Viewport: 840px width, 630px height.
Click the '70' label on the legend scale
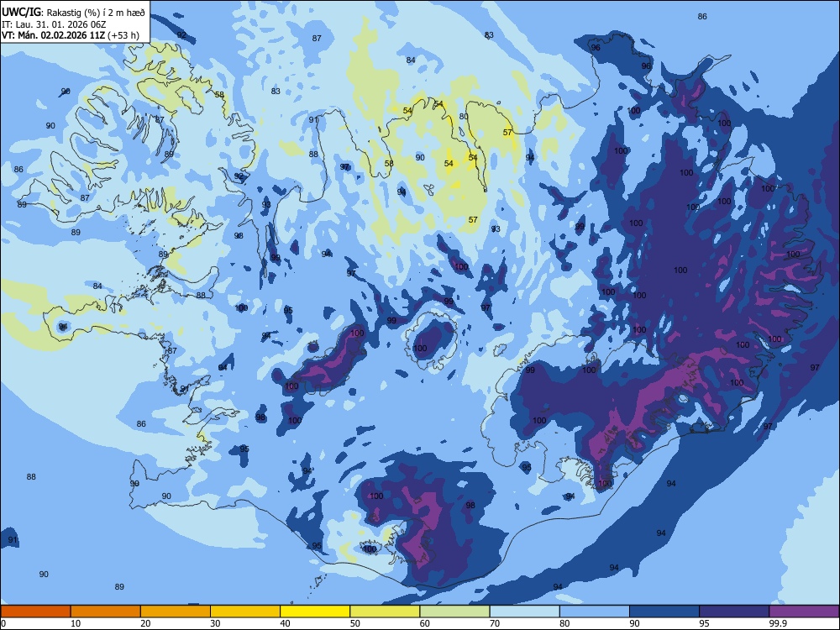click(495, 623)
